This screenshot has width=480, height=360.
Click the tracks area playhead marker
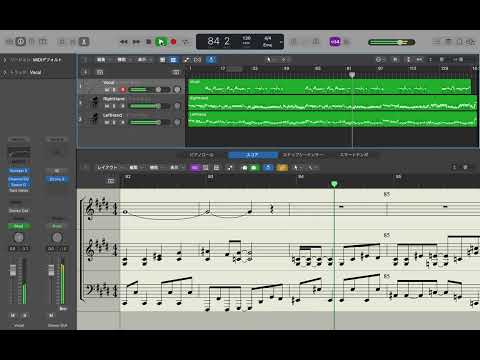point(352,75)
